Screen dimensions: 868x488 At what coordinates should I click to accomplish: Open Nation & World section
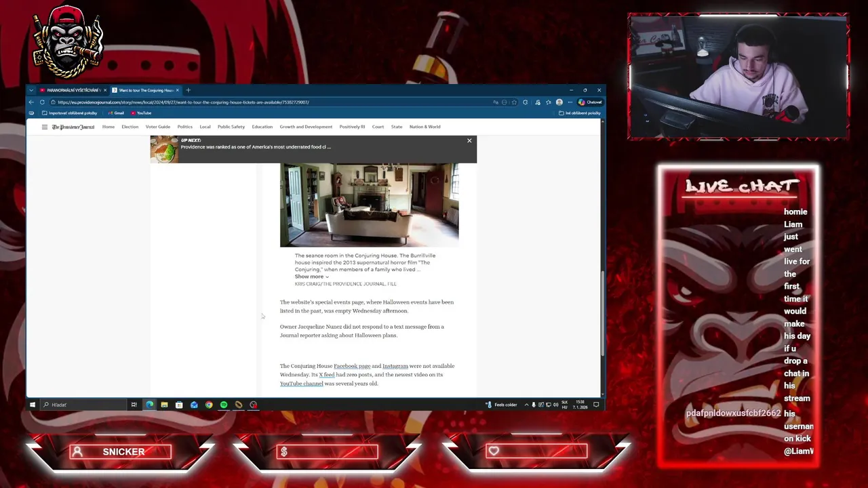coord(425,127)
